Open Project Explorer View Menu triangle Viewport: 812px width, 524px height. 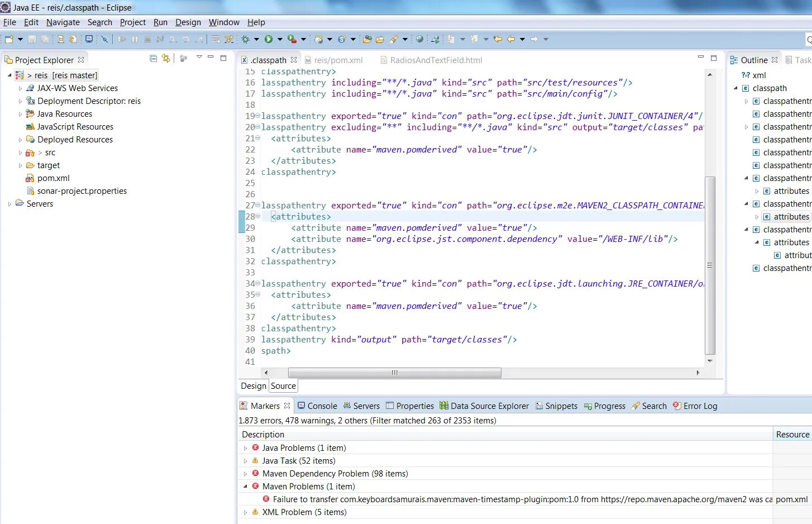coord(199,57)
